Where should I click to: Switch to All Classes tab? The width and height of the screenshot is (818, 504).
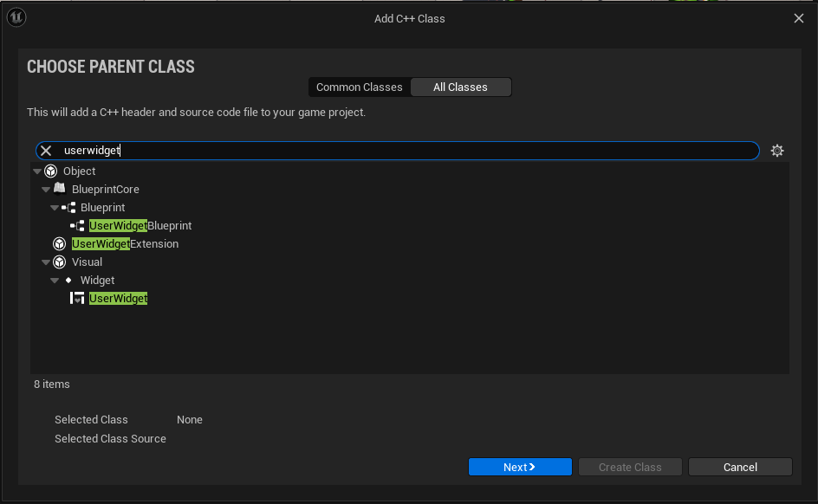point(461,87)
